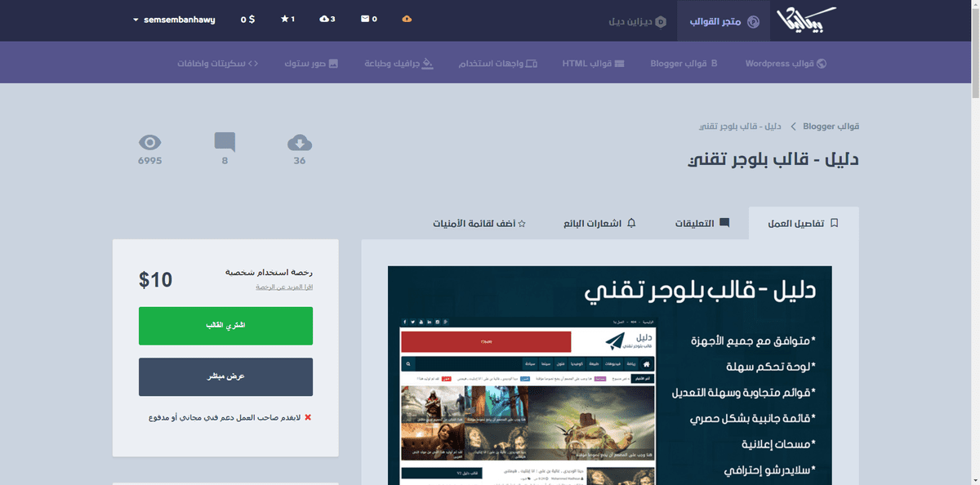Click the عرض مباشر preview button
Image resolution: width=980 pixels, height=485 pixels.
tap(225, 376)
